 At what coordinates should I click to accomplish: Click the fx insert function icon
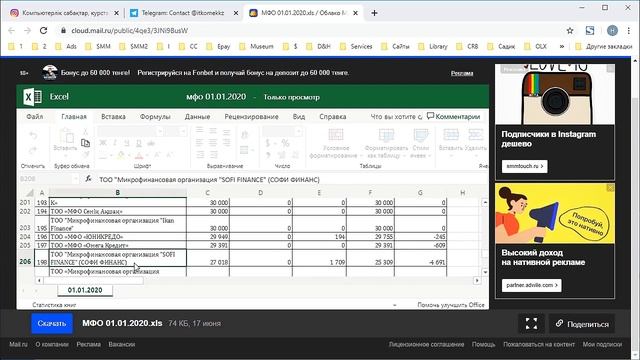tap(88, 179)
